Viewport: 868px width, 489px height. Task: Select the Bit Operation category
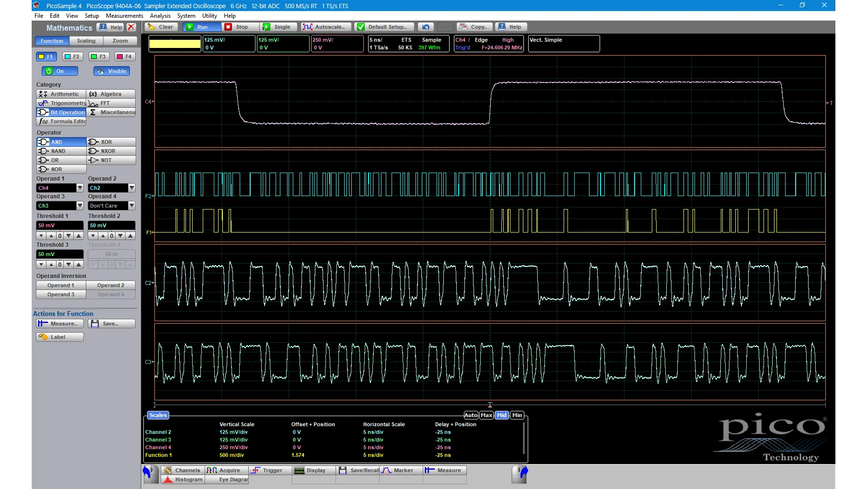point(61,112)
